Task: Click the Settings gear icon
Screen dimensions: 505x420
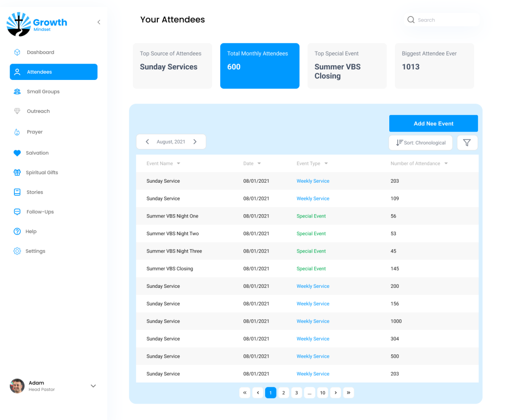Action: pos(17,251)
